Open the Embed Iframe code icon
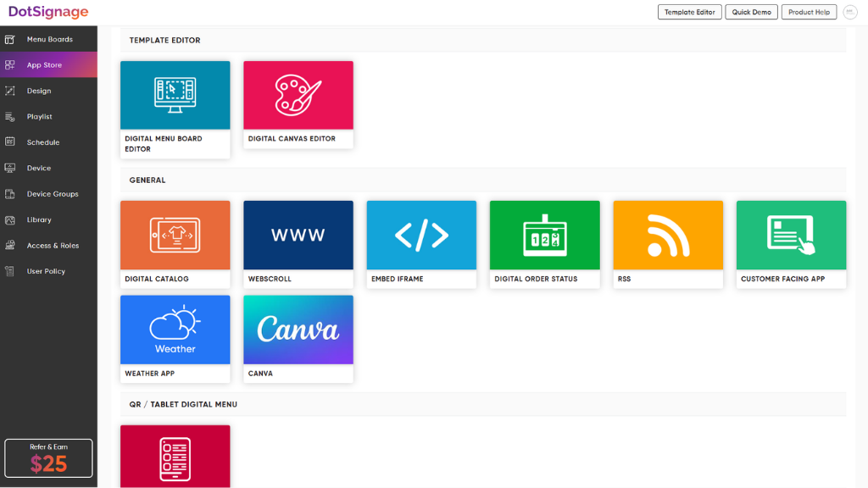The width and height of the screenshot is (868, 488). click(x=421, y=236)
